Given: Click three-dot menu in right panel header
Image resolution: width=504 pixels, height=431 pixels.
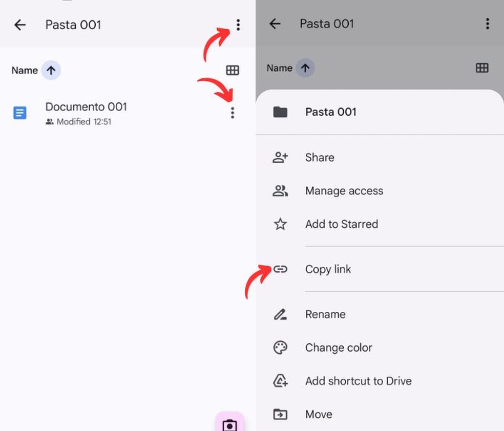Looking at the screenshot, I should pyautogui.click(x=487, y=24).
